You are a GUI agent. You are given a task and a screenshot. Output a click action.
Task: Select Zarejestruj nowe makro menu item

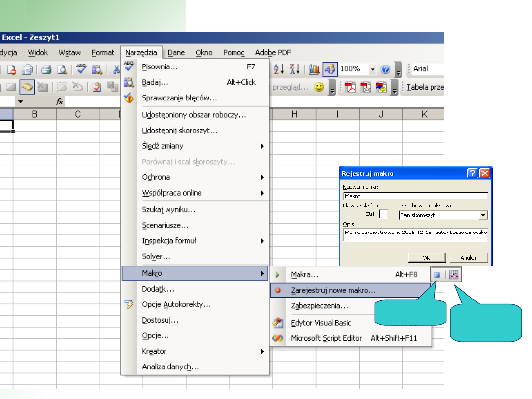click(351, 291)
